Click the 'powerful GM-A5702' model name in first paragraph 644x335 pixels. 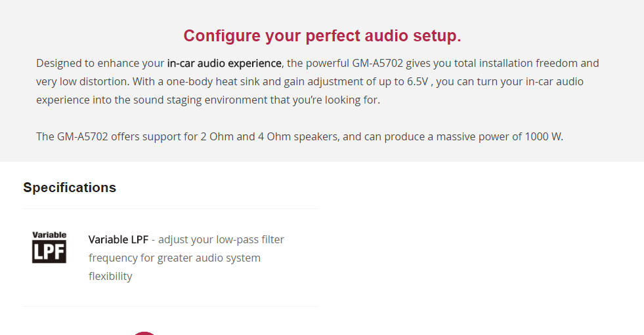pos(354,63)
